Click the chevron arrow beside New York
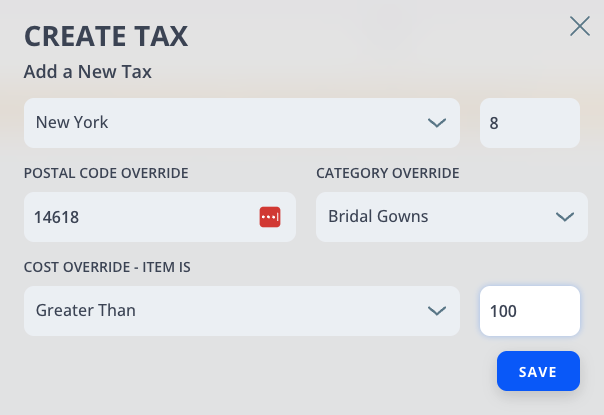 pos(437,123)
